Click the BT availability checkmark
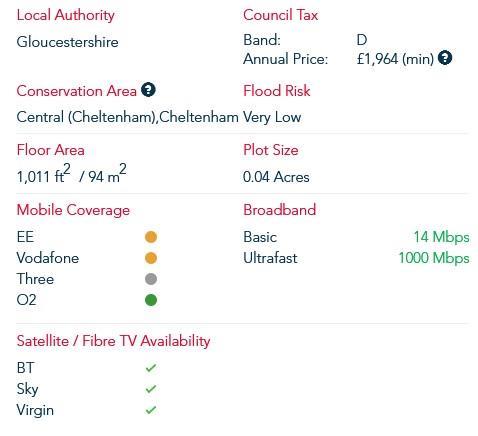Image resolution: width=478 pixels, height=436 pixels. point(151,368)
